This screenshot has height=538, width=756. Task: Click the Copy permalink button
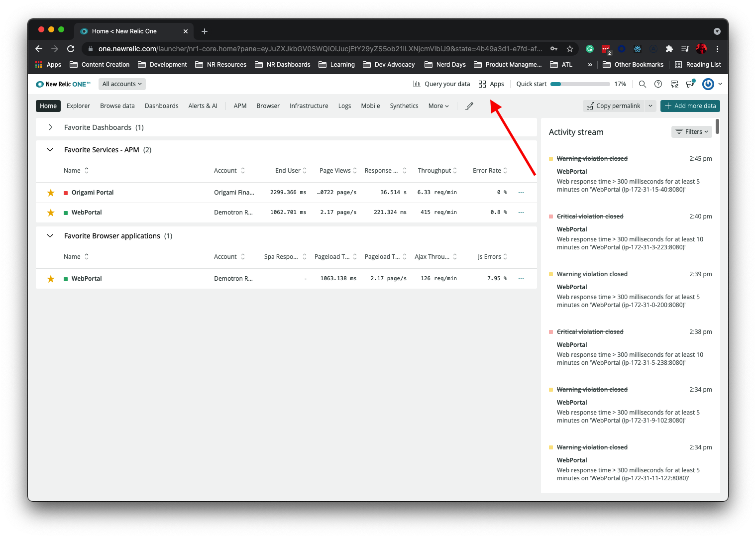tap(614, 106)
